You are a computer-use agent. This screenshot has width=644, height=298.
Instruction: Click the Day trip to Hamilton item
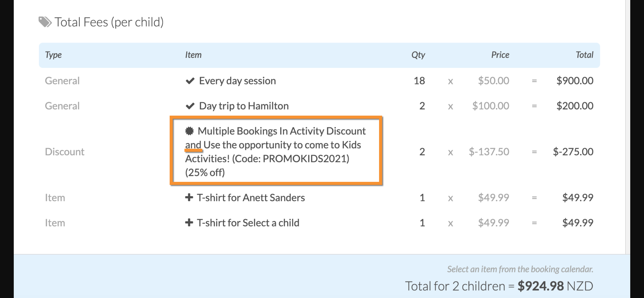[244, 106]
